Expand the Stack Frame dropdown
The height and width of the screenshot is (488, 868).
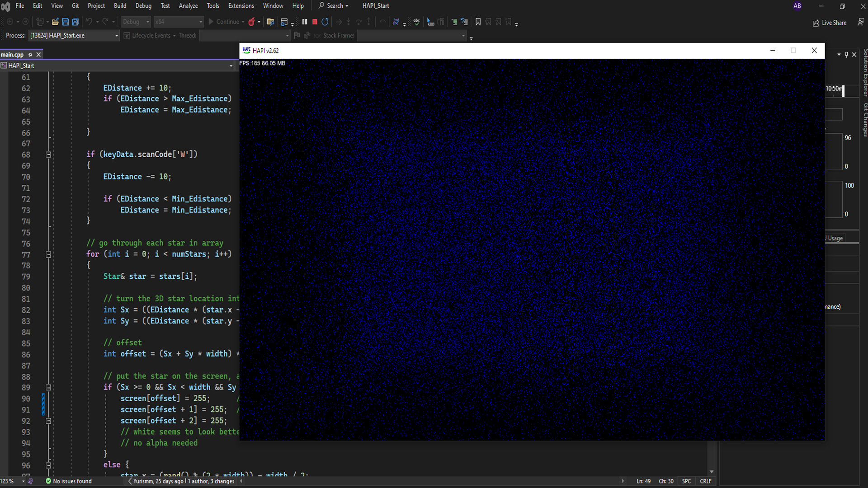coord(465,35)
